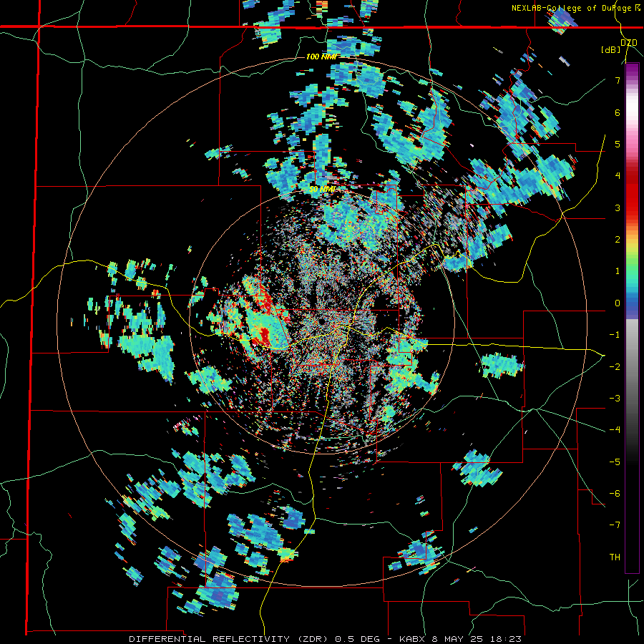Click the "100 NMI" range ring label
This screenshot has height=644, width=644.
click(x=321, y=57)
